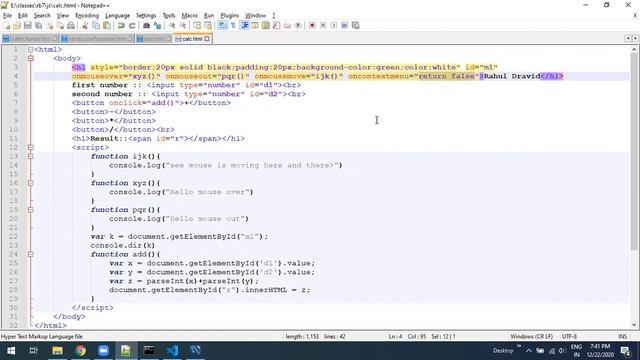Open Zoom from the taskbar
640x360 pixels.
103,351
